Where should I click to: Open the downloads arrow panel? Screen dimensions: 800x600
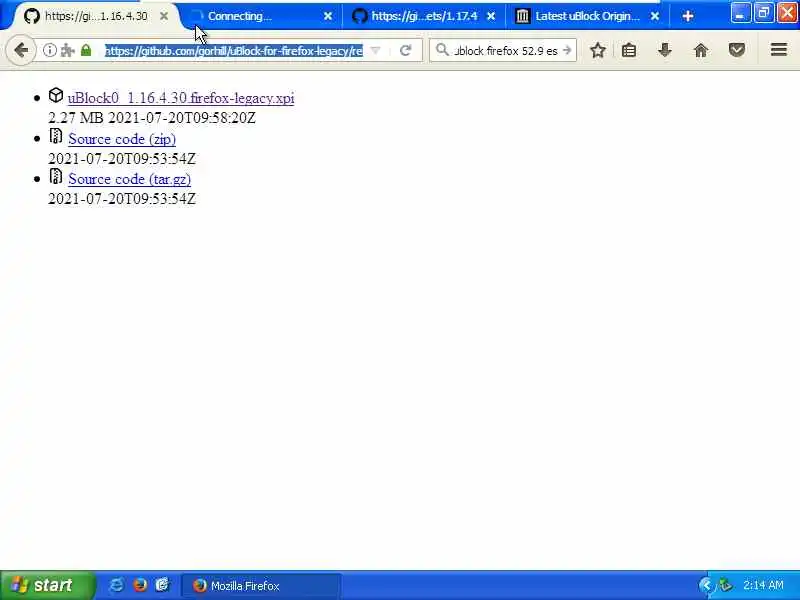click(x=664, y=50)
